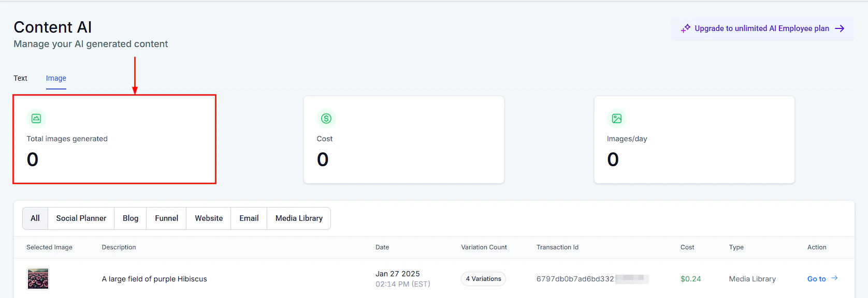Click the Date column header
The height and width of the screenshot is (298, 868).
click(382, 247)
